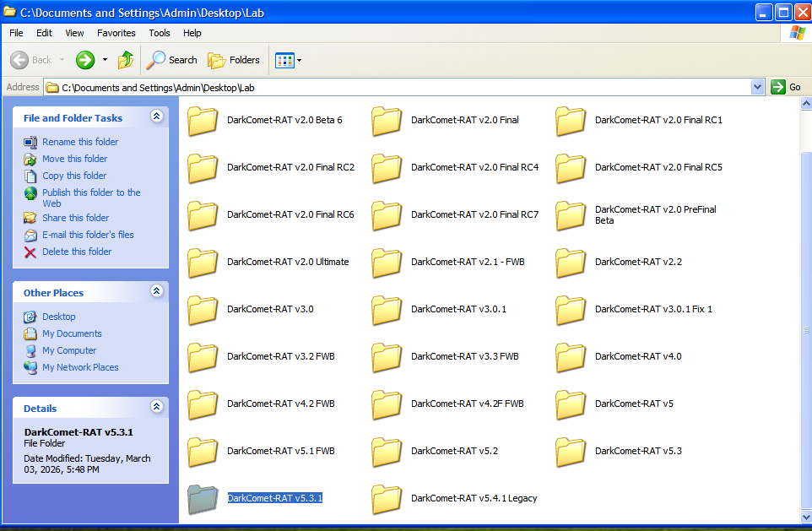The image size is (812, 531).
Task: Open the Search pane from toolbar
Action: [172, 60]
